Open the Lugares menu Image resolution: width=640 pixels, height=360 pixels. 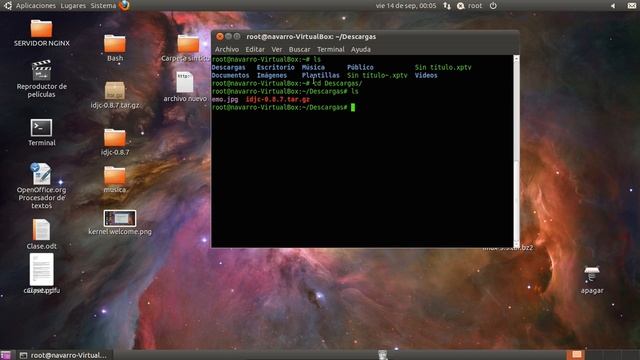click(73, 6)
